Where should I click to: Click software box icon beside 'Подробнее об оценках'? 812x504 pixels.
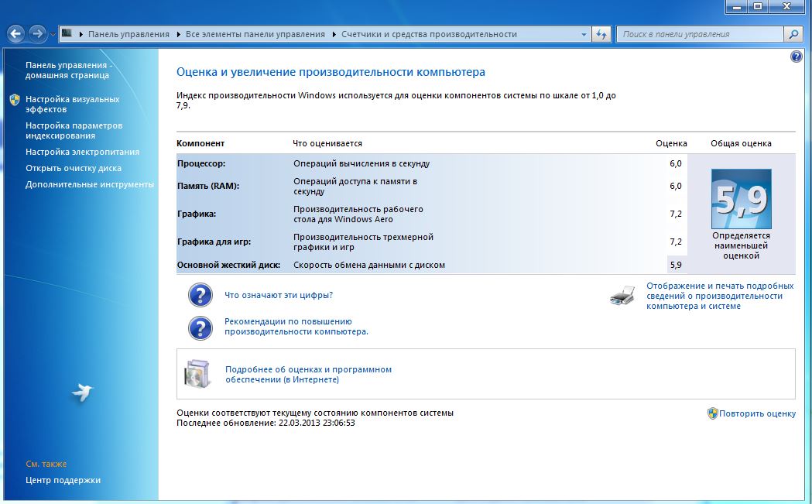[x=197, y=373]
